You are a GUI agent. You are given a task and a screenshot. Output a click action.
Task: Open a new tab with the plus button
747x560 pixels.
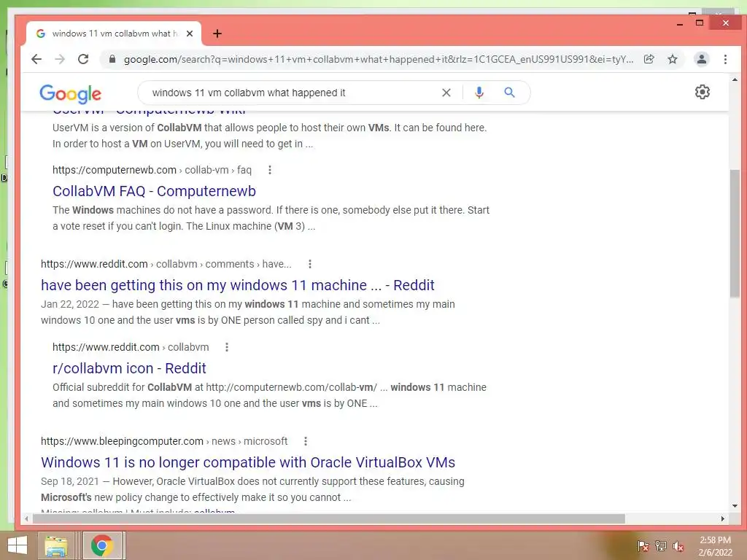[x=217, y=34]
